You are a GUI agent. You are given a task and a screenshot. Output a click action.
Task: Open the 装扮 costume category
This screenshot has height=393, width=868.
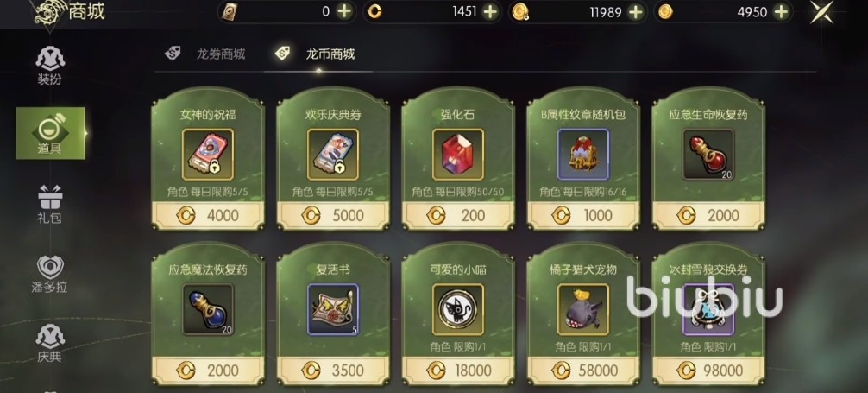point(50,66)
